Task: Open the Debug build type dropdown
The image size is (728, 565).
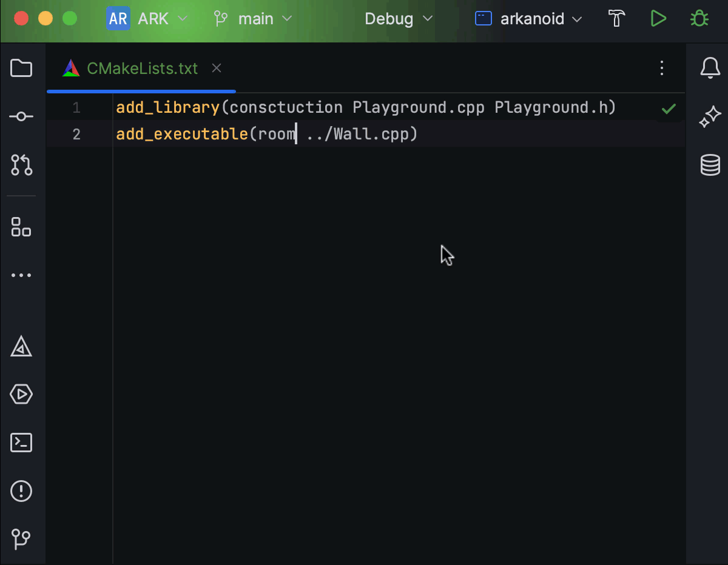Action: tap(397, 19)
